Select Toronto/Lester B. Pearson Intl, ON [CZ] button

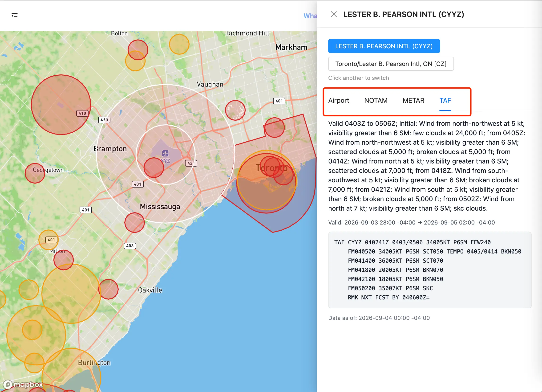pyautogui.click(x=391, y=64)
